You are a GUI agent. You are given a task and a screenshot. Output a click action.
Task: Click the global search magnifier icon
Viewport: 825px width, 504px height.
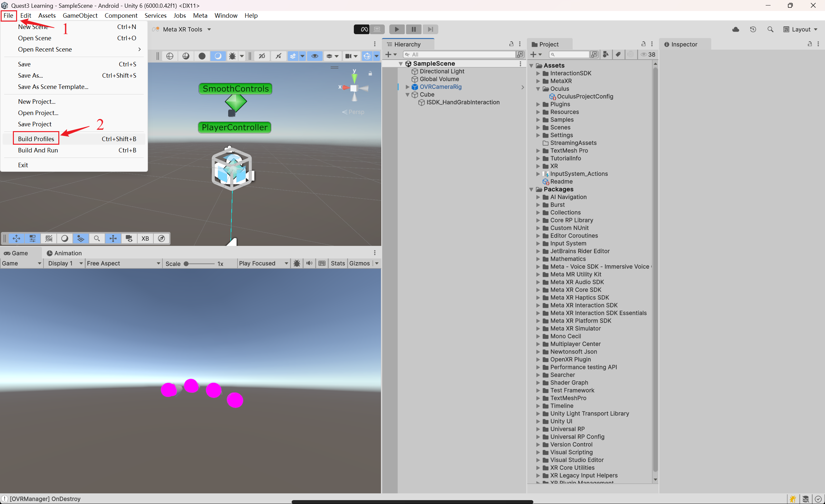[770, 29]
